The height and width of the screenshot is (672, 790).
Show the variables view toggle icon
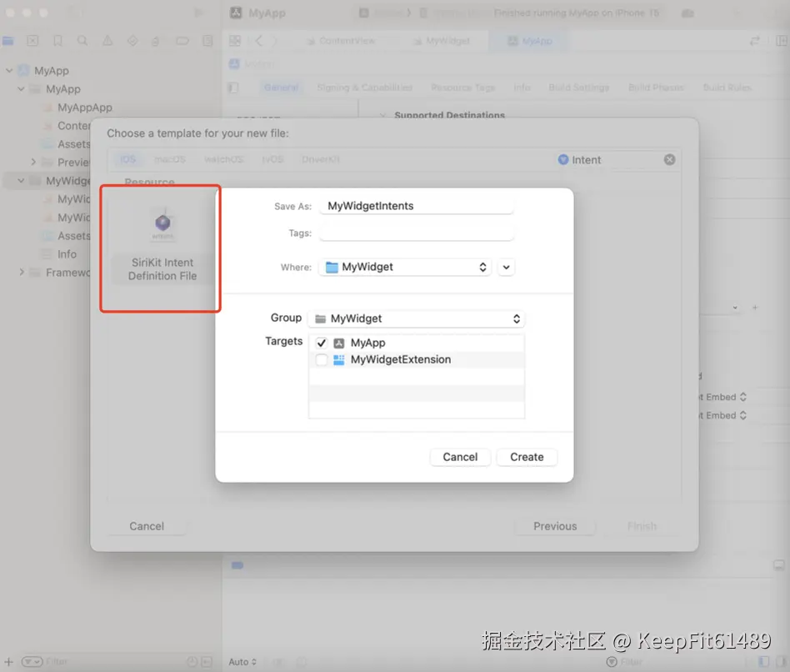tap(764, 661)
